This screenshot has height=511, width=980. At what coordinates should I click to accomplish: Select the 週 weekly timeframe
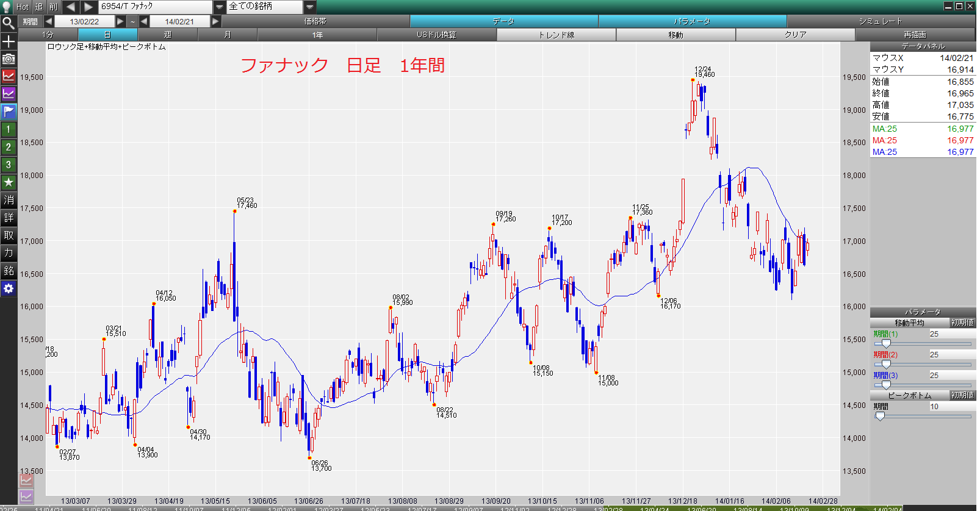(168, 35)
